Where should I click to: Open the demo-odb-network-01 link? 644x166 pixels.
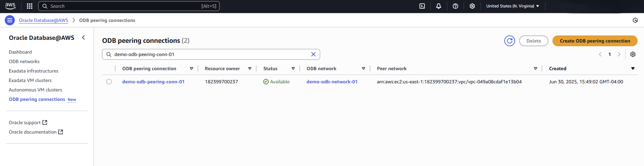pos(332,82)
